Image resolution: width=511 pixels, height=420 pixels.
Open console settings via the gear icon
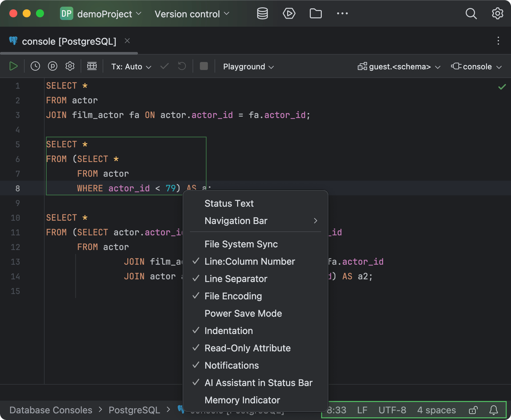click(70, 66)
